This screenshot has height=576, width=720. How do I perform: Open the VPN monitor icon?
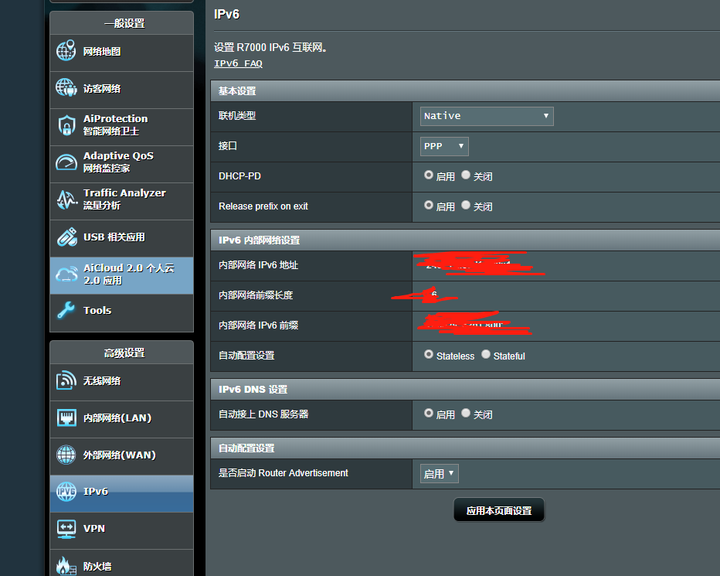(66, 529)
